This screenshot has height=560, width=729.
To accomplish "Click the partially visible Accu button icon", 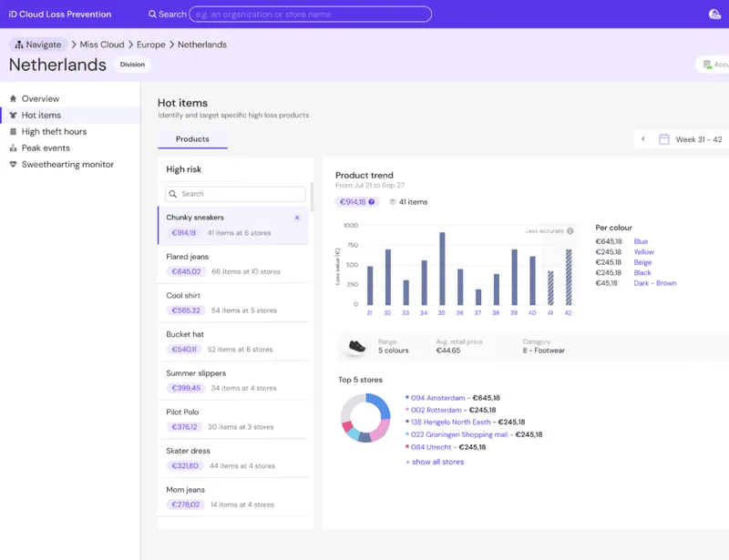I will pyautogui.click(x=707, y=65).
